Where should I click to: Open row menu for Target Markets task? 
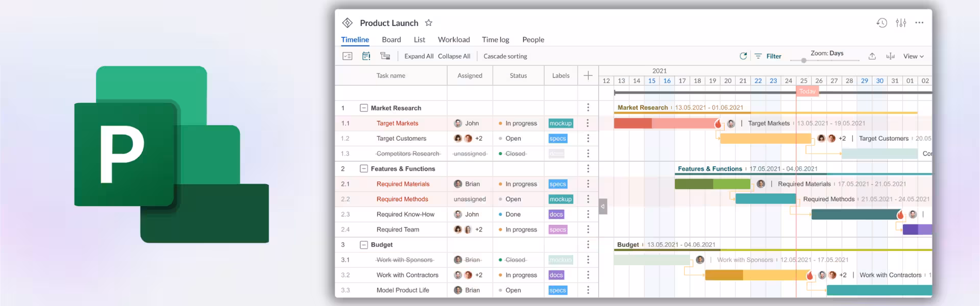[588, 123]
